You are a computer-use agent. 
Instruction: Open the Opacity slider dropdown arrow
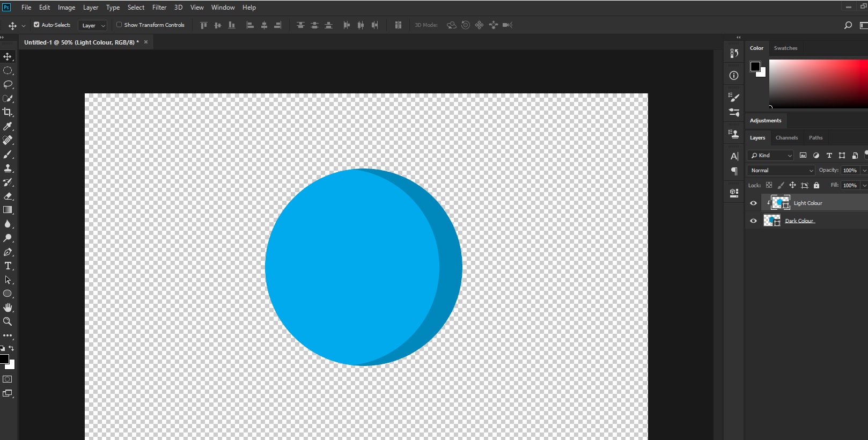pos(864,171)
